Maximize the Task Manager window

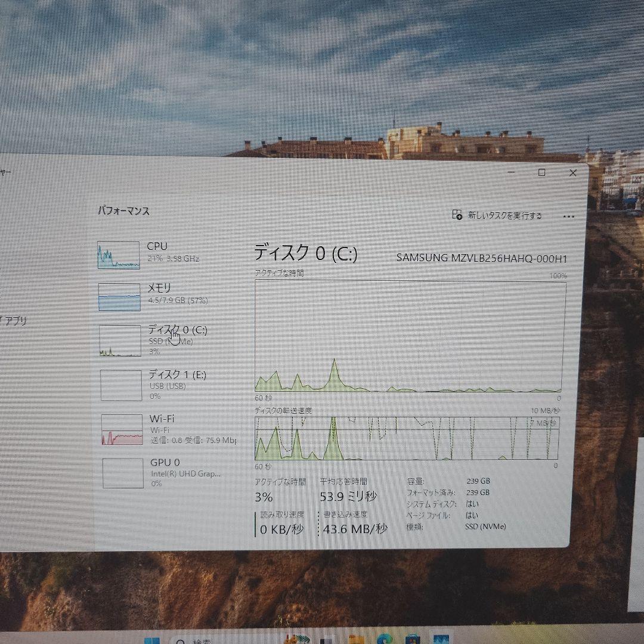pyautogui.click(x=541, y=173)
